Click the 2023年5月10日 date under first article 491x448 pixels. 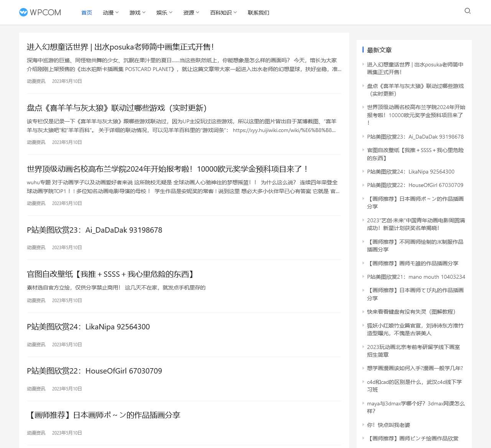(67, 81)
